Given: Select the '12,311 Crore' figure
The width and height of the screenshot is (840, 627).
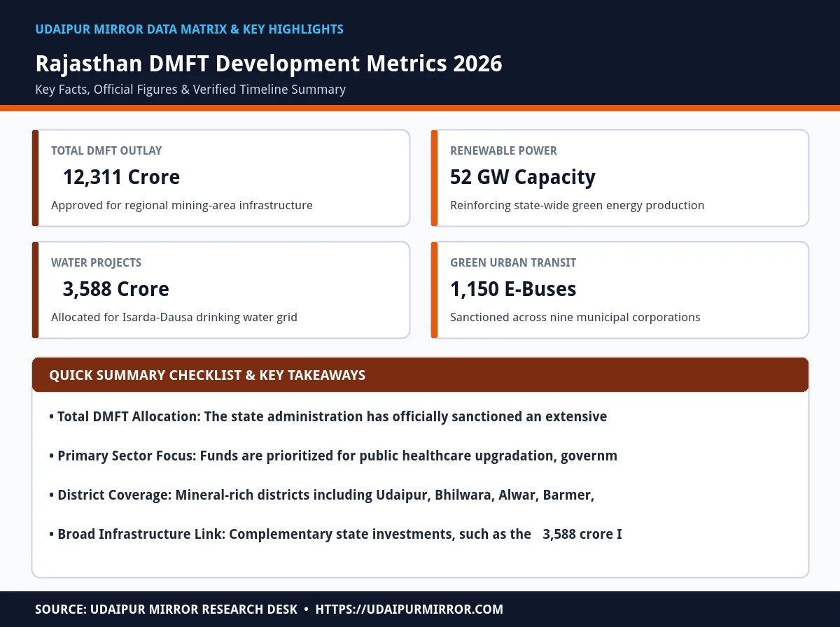Looking at the screenshot, I should tap(121, 177).
